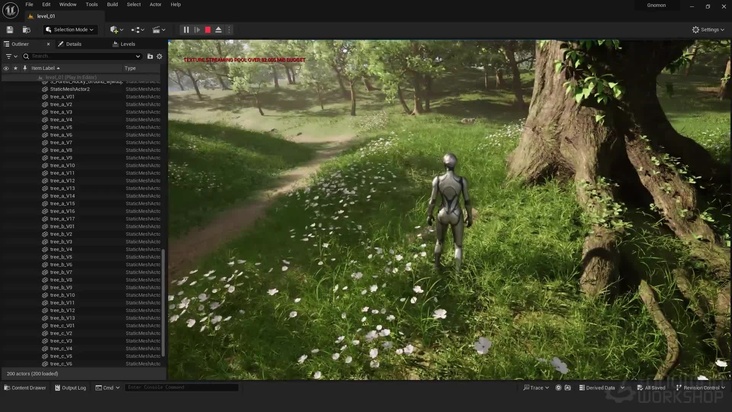Click the Eject from player icon
The width and height of the screenshot is (732, 412).
pyautogui.click(x=218, y=30)
